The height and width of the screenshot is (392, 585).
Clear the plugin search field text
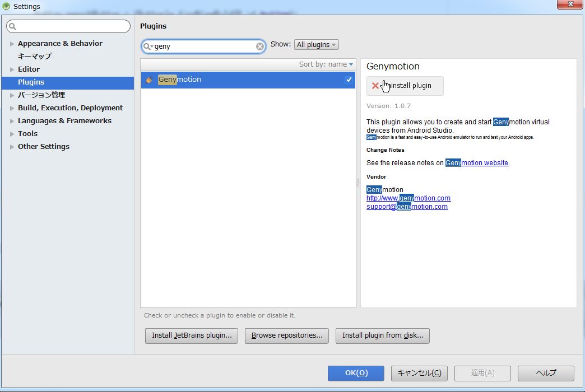260,46
